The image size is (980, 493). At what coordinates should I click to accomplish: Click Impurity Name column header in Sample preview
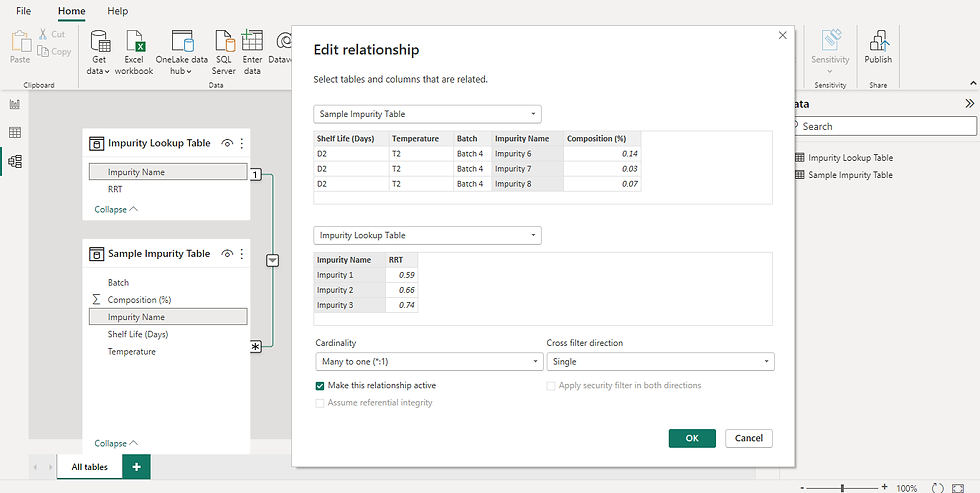click(528, 139)
